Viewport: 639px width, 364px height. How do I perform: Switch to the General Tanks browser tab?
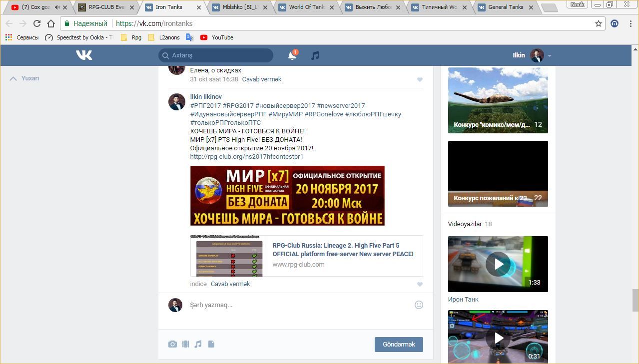[x=505, y=7]
